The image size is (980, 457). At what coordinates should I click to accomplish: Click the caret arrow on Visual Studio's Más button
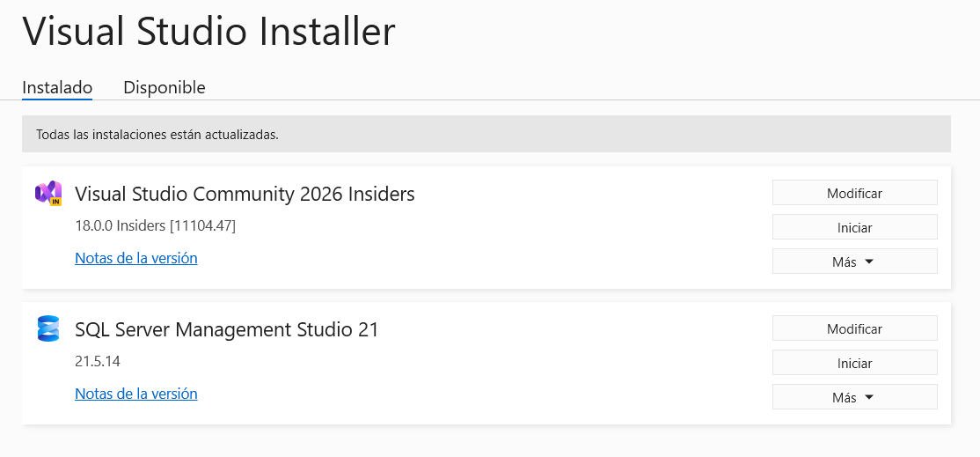tap(869, 262)
